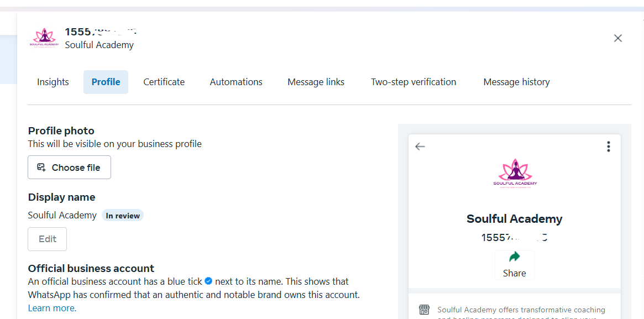This screenshot has height=319, width=644.
Task: Open the Certificate tab
Action: pos(164,82)
